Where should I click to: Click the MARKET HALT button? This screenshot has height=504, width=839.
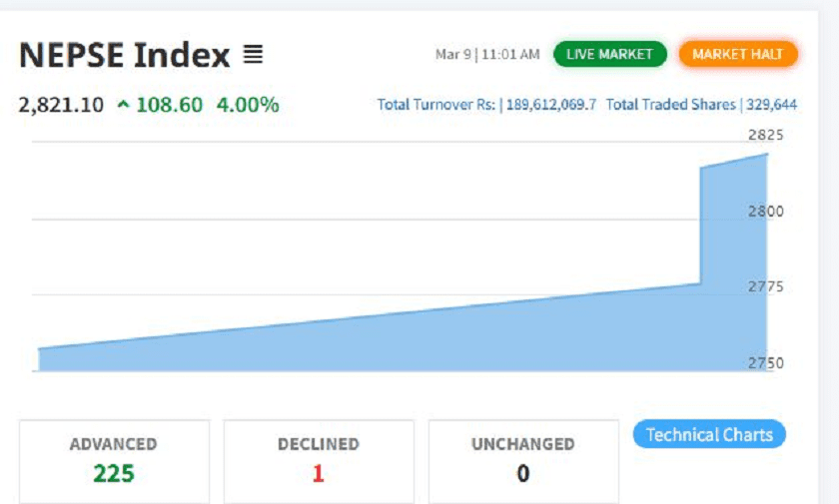738,54
